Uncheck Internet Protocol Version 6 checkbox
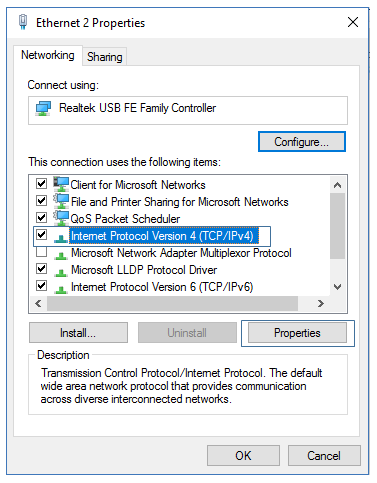Image resolution: width=377 pixels, height=483 pixels. 41,286
